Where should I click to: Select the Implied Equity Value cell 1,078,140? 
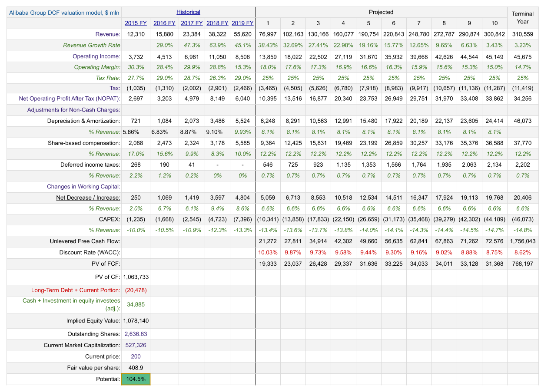click(x=136, y=321)
